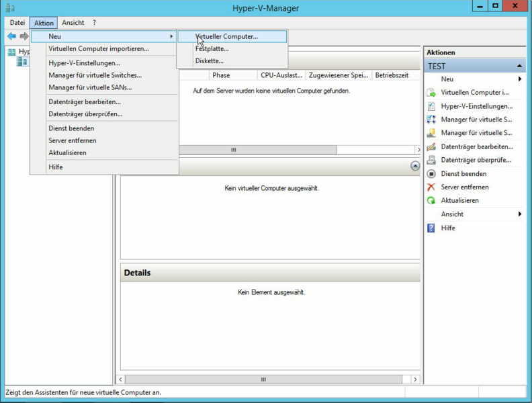This screenshot has height=403, width=532.
Task: Click the Details section header
Action: tap(271, 273)
